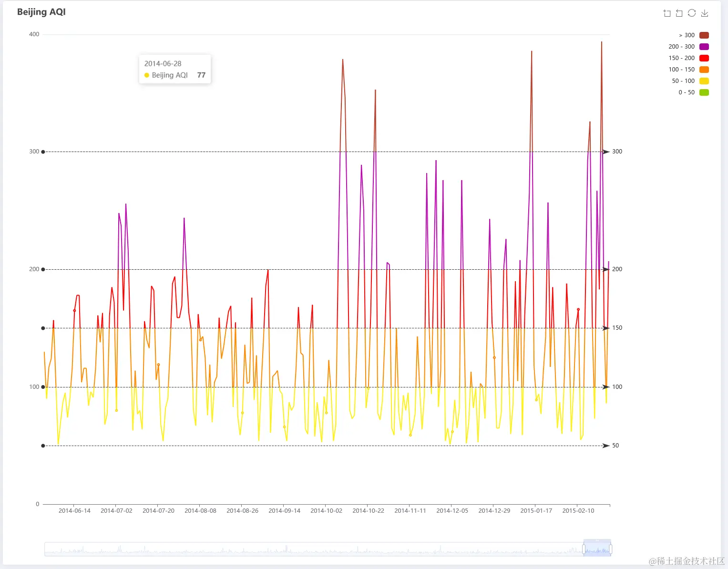This screenshot has width=728, height=569.
Task: Click the right handle of zoom slider
Action: (x=611, y=549)
